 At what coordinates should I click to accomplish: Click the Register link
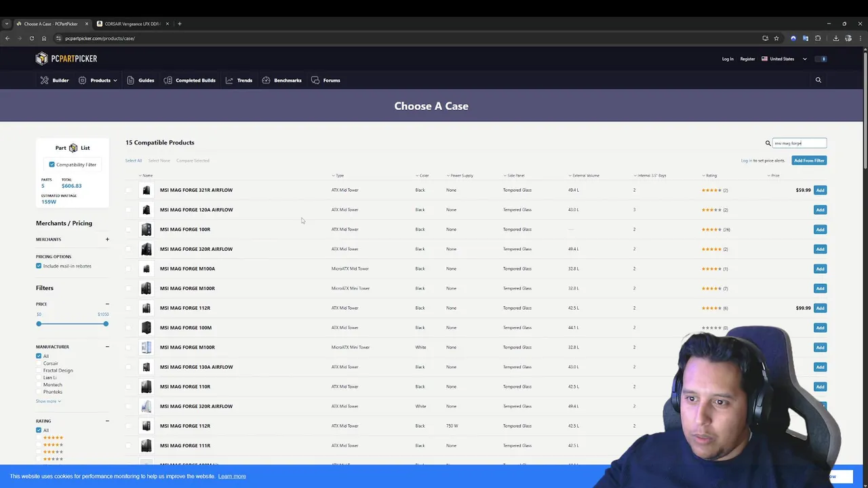(x=747, y=59)
